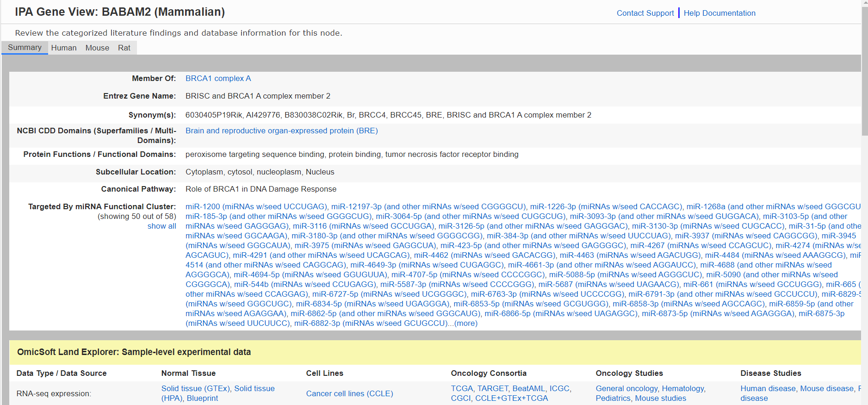Screen dimensions: 868x405
Task: Open TCGA oncology consortia link
Action: (462, 388)
